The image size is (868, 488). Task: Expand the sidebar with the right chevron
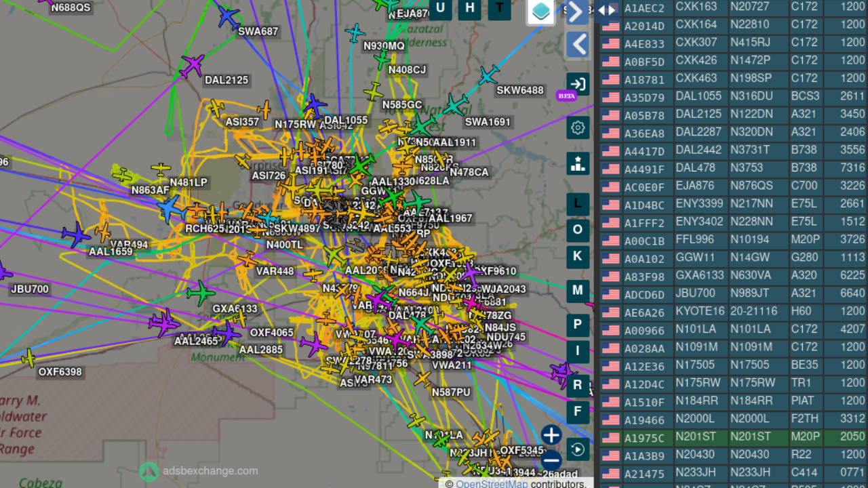point(577,12)
